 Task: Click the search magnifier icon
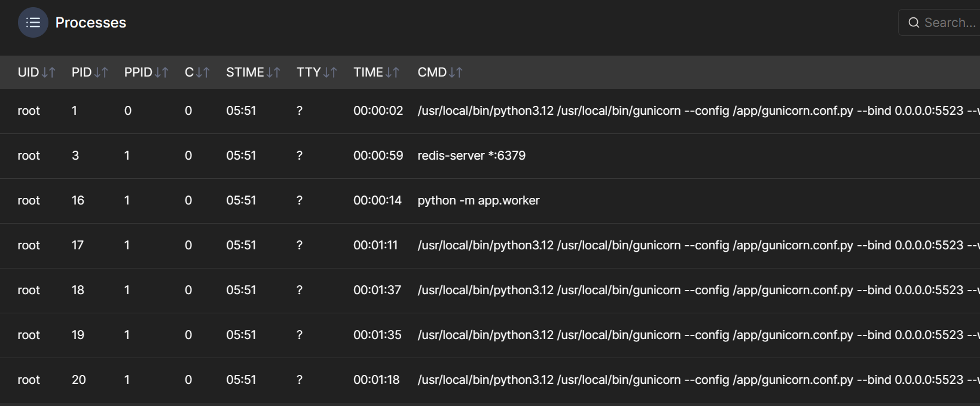tap(914, 23)
